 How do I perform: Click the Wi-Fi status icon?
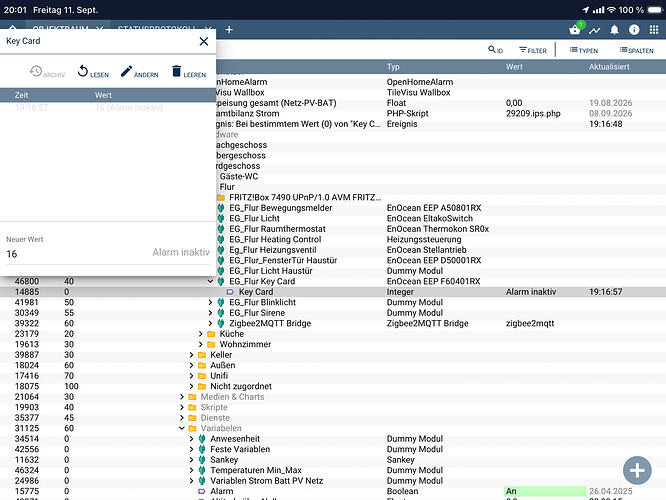tap(611, 10)
